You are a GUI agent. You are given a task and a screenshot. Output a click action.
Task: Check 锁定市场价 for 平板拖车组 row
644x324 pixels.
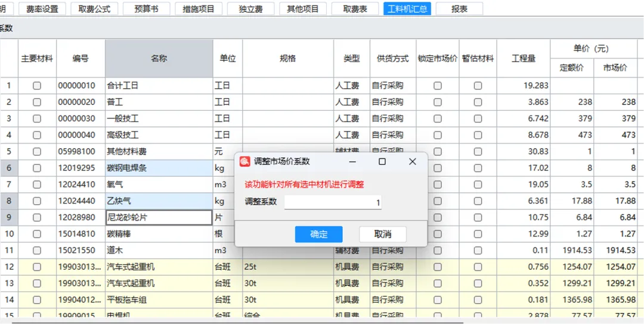pos(438,300)
